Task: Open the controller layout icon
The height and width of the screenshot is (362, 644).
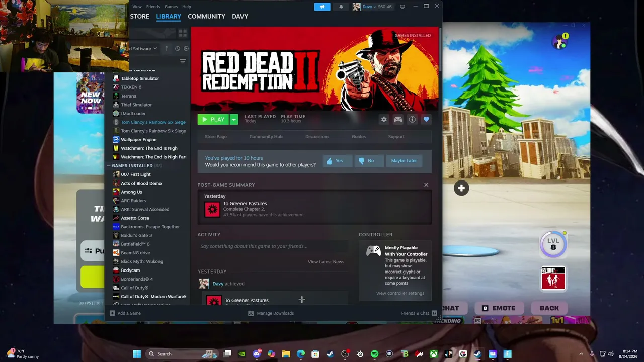Action: 398,119
